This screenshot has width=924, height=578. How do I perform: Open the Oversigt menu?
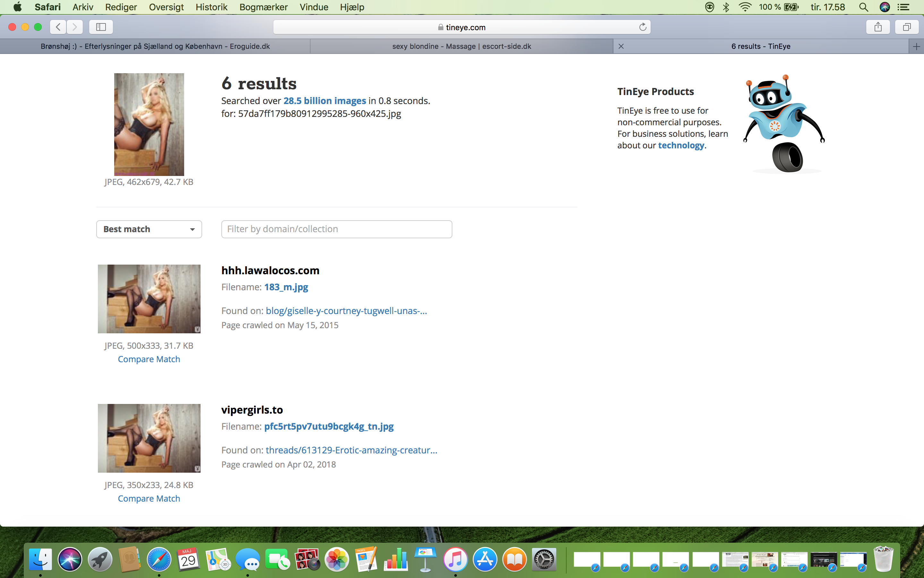166,7
